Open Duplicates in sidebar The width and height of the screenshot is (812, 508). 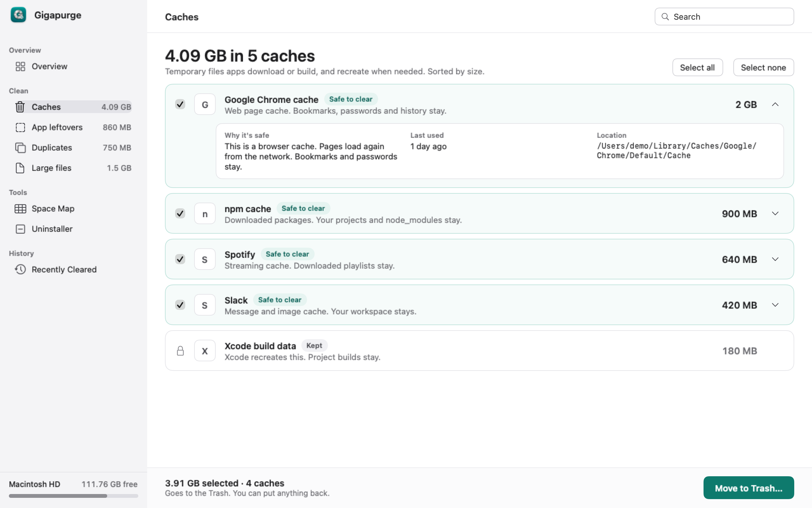pyautogui.click(x=73, y=148)
